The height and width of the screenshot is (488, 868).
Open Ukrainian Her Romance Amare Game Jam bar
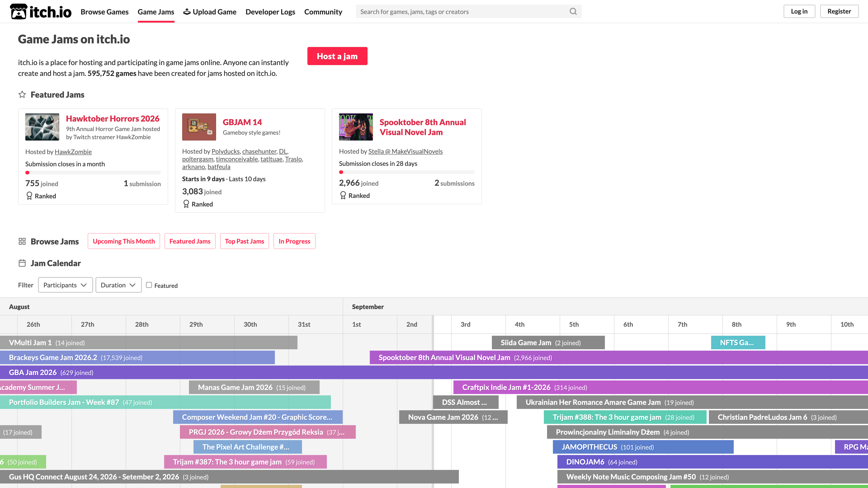click(692, 402)
